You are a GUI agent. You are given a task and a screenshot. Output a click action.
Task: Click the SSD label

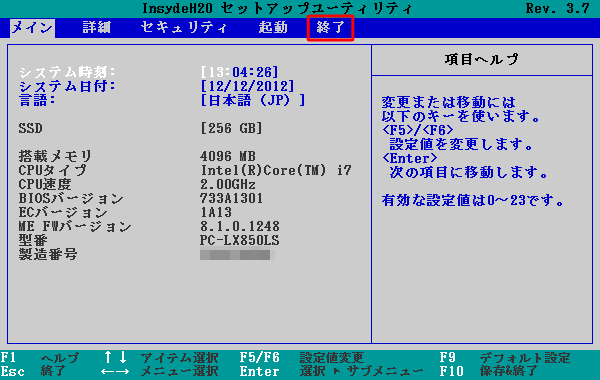point(31,128)
